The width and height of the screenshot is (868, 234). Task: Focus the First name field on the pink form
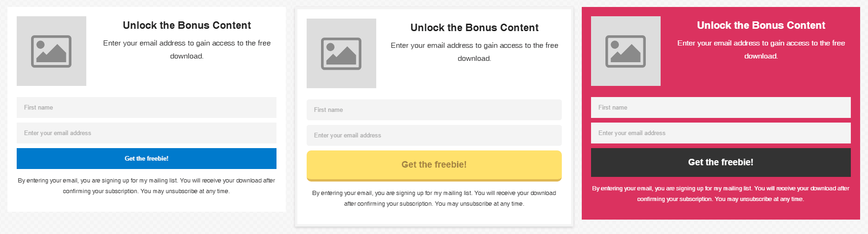[x=721, y=107]
